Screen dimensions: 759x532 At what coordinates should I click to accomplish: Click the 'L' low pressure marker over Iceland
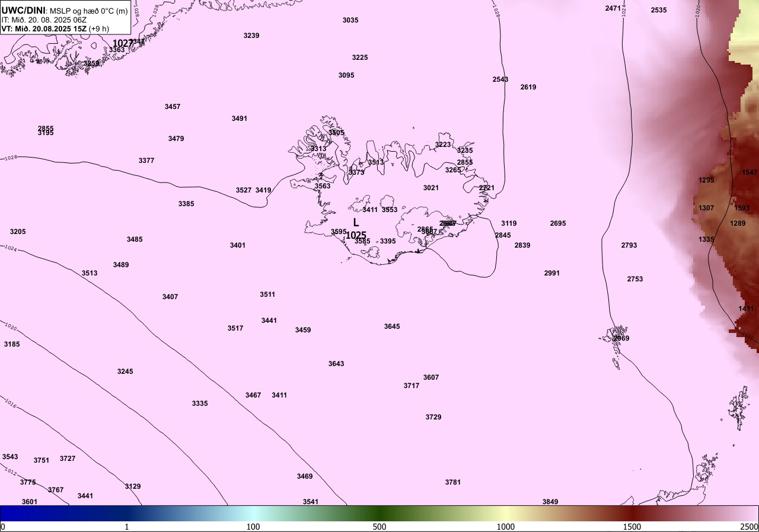(356, 223)
